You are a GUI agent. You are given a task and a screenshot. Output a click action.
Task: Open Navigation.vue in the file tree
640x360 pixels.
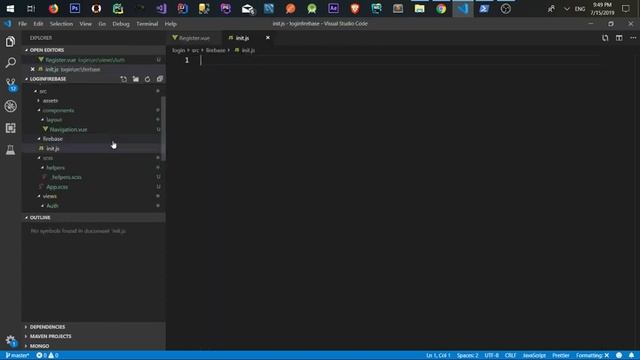coord(68,129)
